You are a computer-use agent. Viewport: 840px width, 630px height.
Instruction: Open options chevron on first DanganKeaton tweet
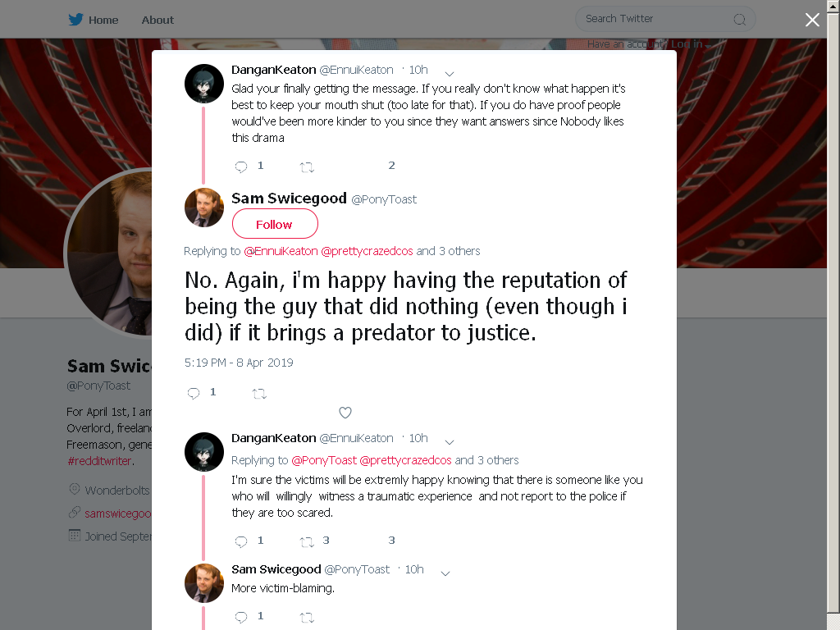[450, 73]
